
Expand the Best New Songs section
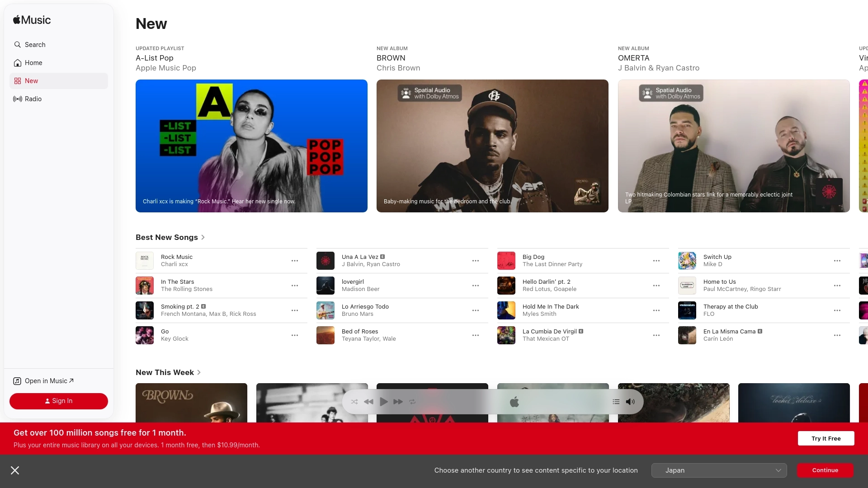click(170, 237)
